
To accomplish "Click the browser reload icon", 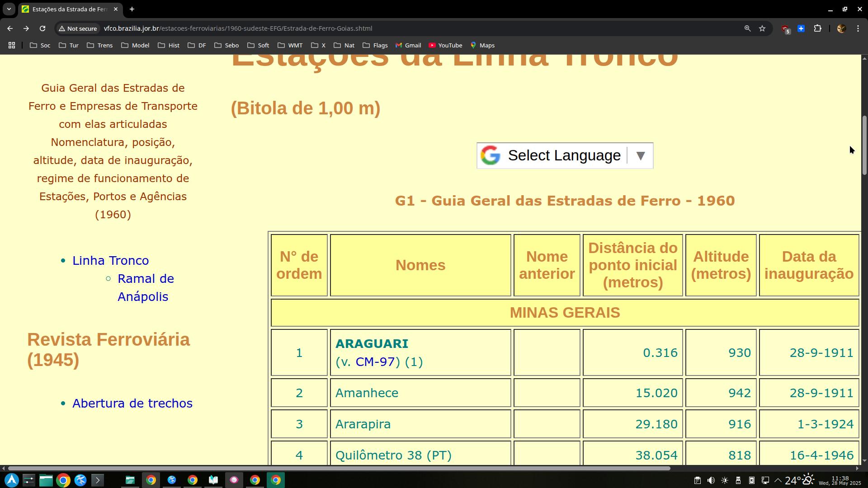I will pyautogui.click(x=42, y=28).
